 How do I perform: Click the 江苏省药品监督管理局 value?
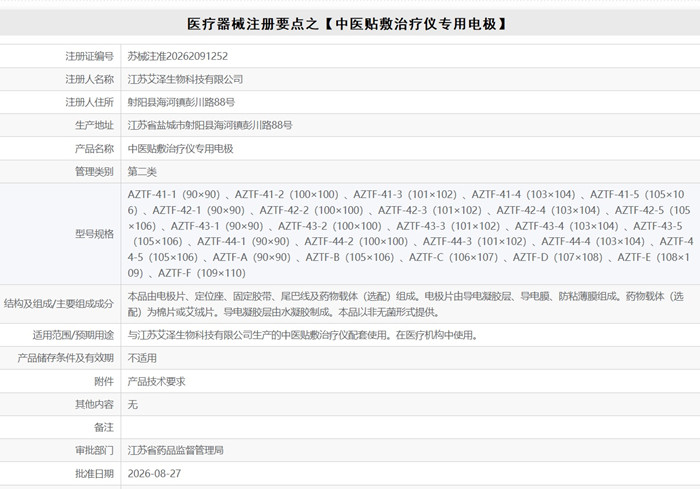175,451
